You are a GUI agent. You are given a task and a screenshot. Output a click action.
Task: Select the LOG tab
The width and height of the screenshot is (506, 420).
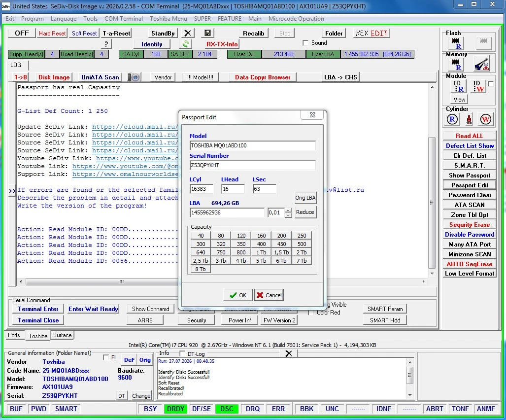click(16, 65)
